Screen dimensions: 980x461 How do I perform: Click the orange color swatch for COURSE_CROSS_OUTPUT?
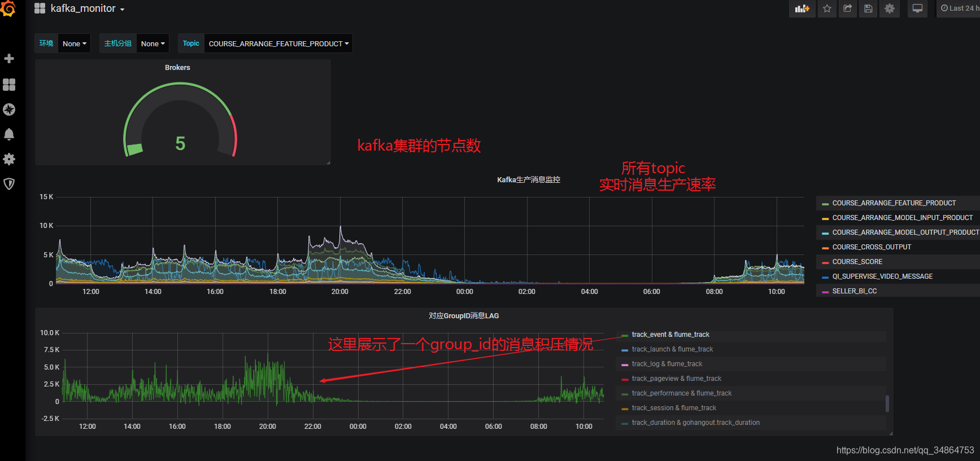[825, 248]
